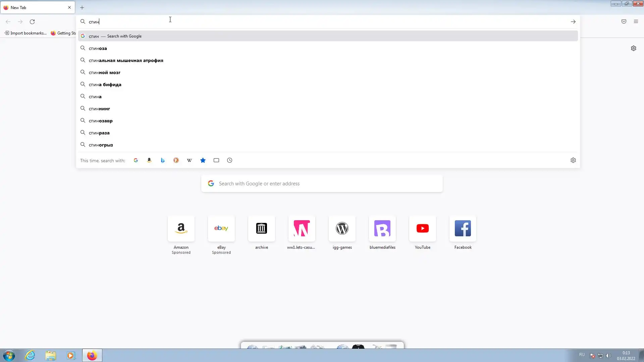Open search settings gear in dropdown

(x=573, y=160)
